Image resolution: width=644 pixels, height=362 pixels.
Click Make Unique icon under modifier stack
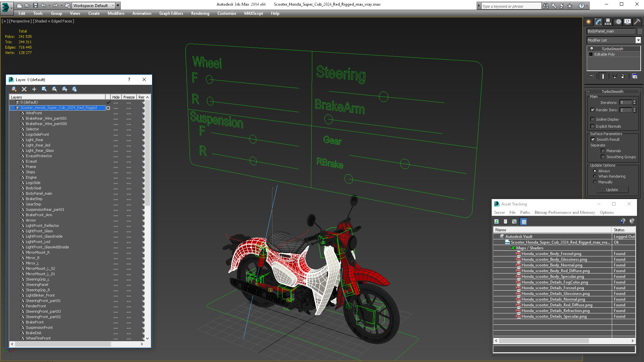tap(615, 76)
